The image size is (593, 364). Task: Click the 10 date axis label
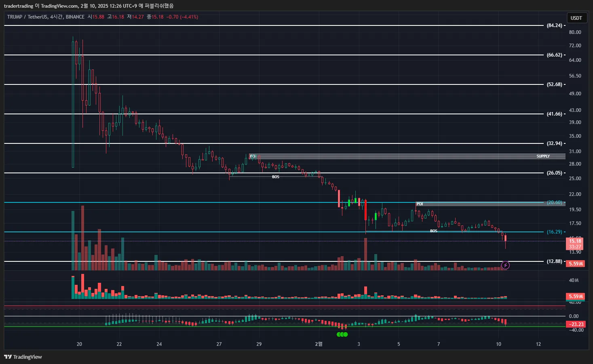point(498,344)
